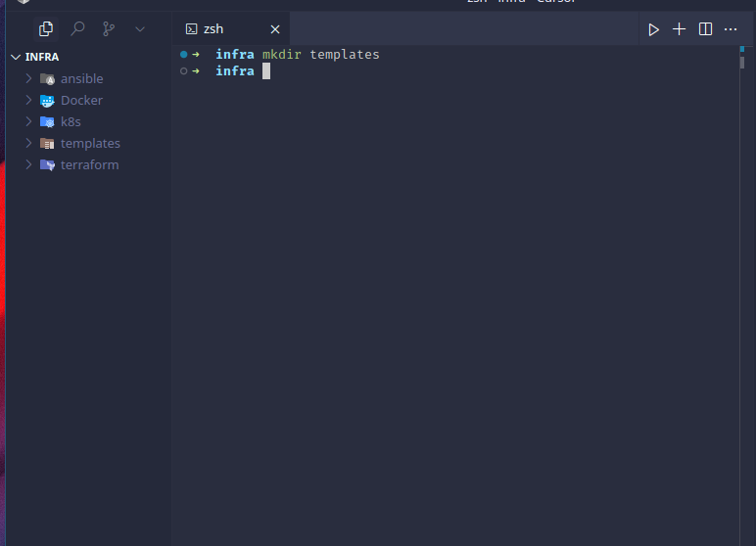The width and height of the screenshot is (756, 546).
Task: Open the Source Control branch icon
Action: pyautogui.click(x=109, y=29)
